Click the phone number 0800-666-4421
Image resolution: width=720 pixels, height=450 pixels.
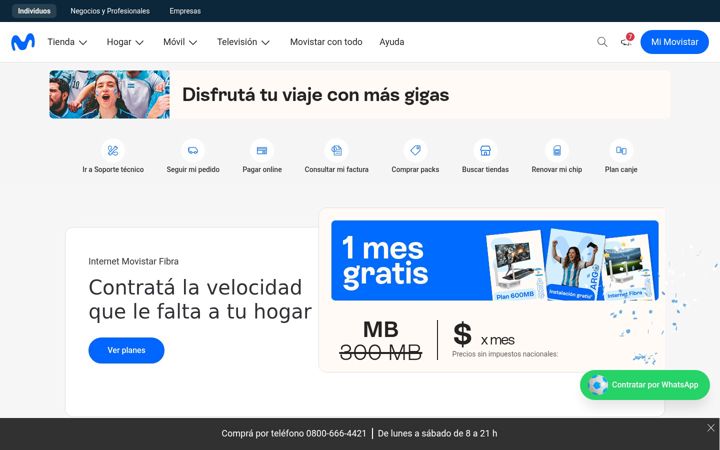[336, 433]
